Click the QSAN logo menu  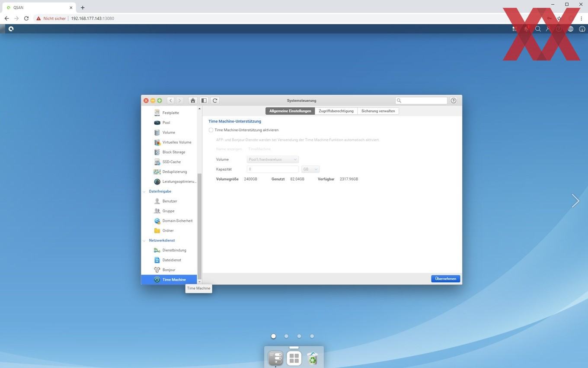click(11, 29)
